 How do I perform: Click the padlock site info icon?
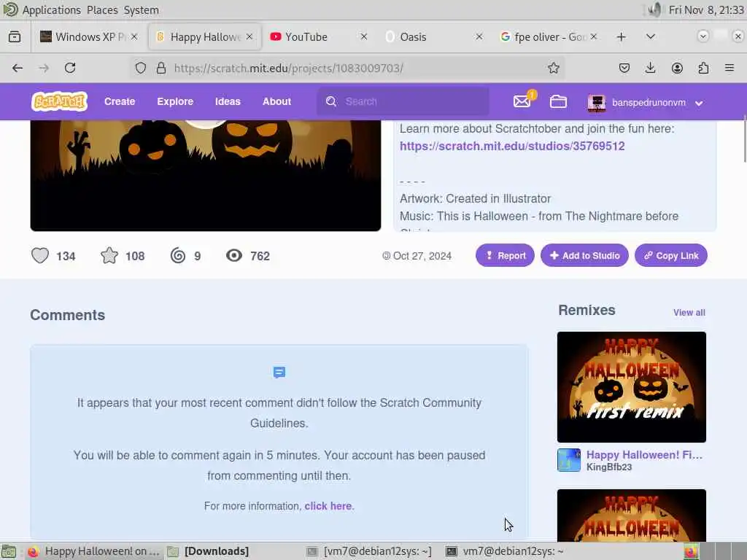pos(161,68)
